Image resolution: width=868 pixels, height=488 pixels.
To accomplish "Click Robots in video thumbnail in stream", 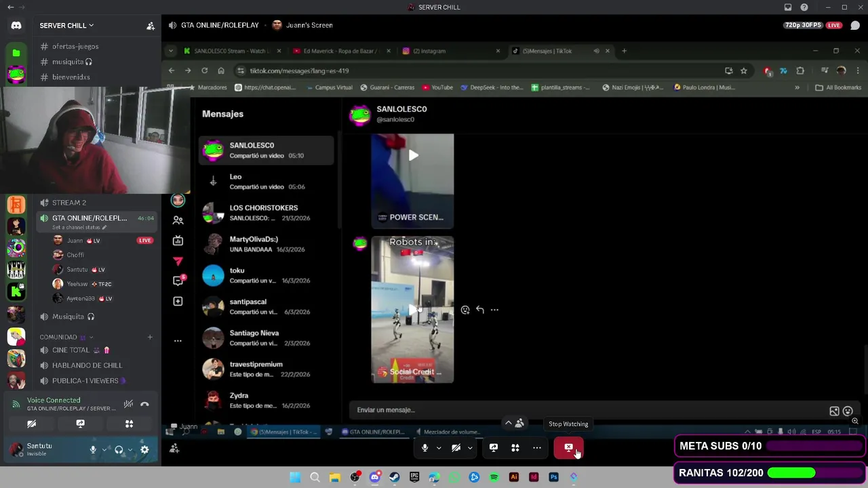I will click(x=412, y=309).
